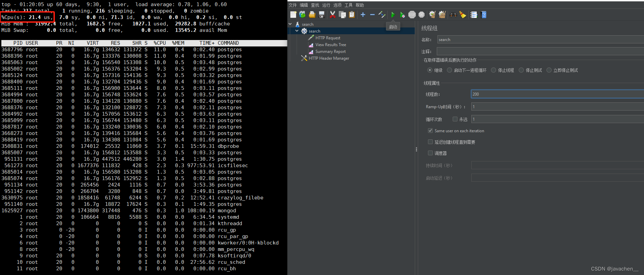Select the 继续 radio button

430,70
